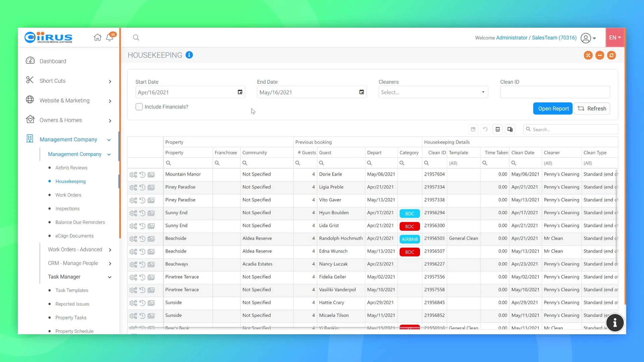Click the orange refresh circle icon
The height and width of the screenshot is (362, 644).
(x=611, y=55)
